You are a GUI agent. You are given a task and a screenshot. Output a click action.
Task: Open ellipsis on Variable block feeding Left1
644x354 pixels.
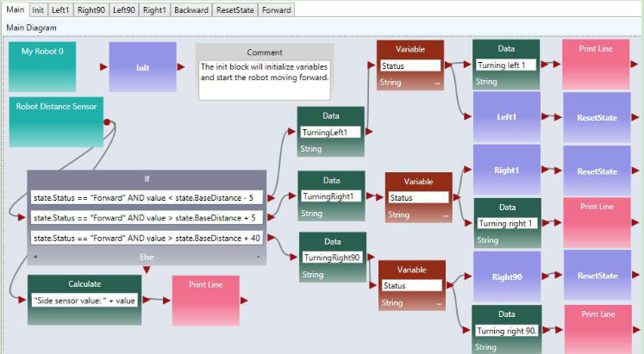point(437,83)
